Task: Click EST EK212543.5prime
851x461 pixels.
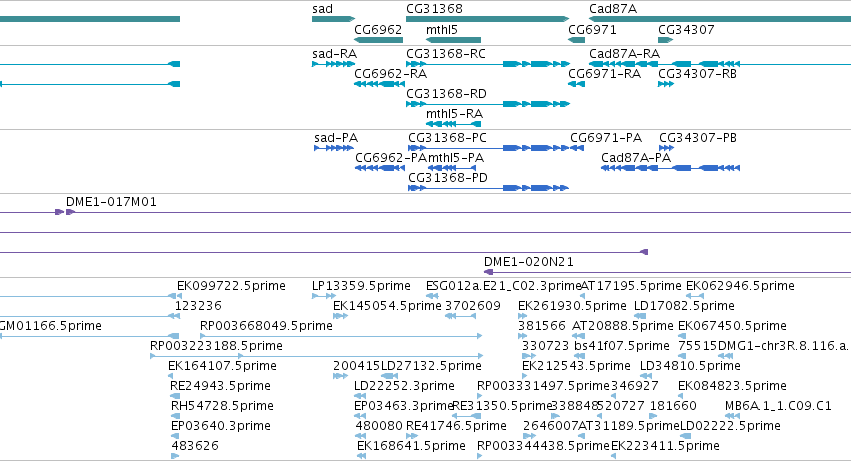Action: 526,377
